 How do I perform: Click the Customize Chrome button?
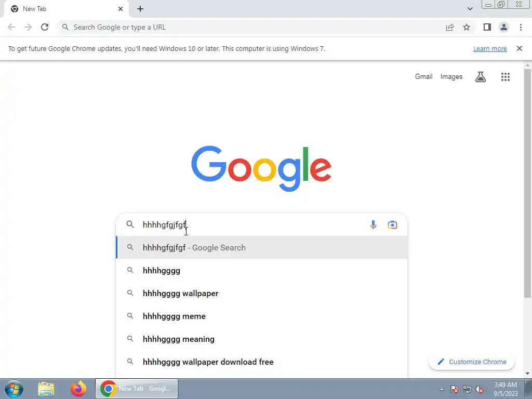[472, 362]
